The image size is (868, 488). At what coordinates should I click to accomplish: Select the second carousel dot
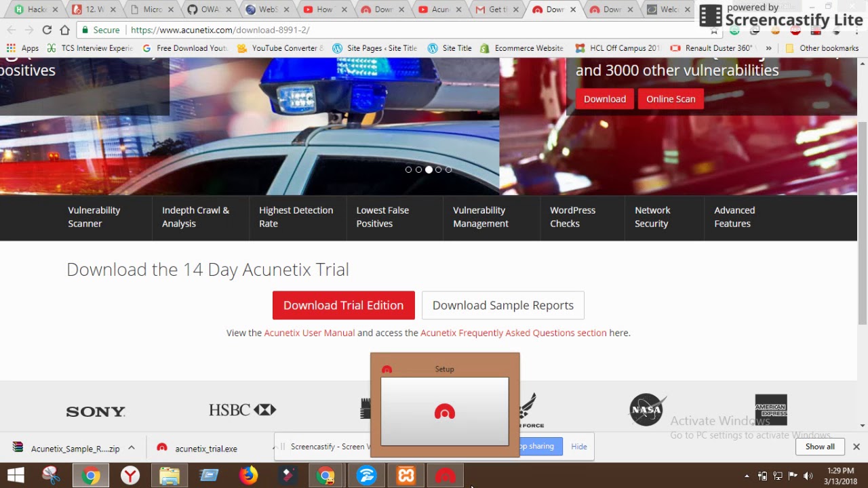(418, 169)
